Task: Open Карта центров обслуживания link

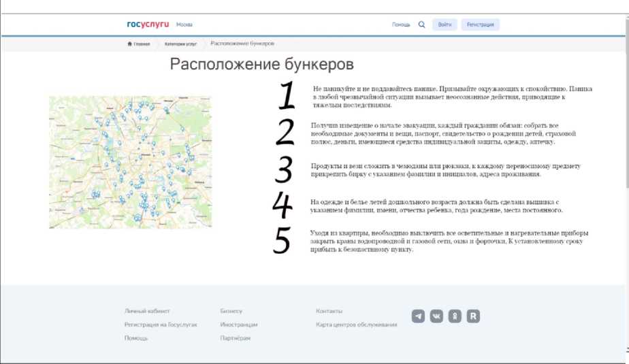Action: tap(357, 325)
